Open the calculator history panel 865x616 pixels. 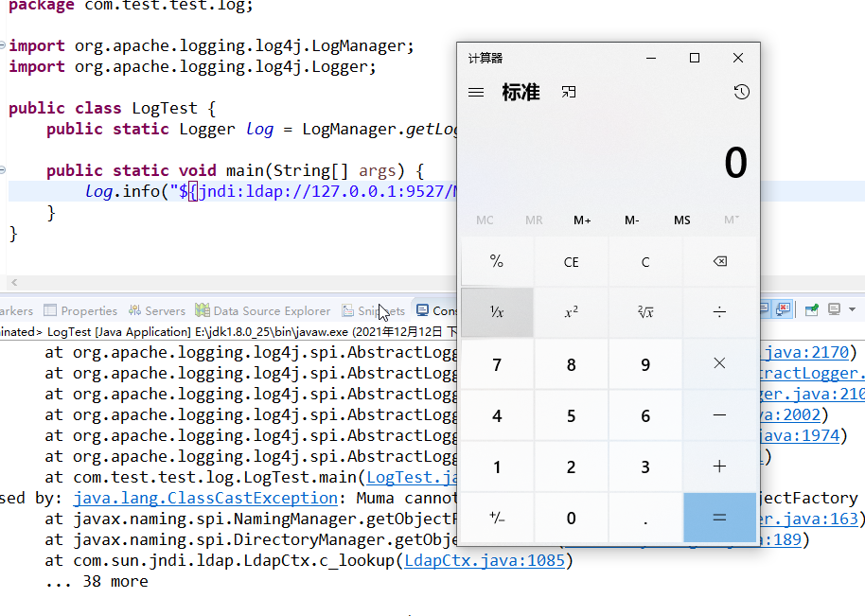(x=741, y=92)
